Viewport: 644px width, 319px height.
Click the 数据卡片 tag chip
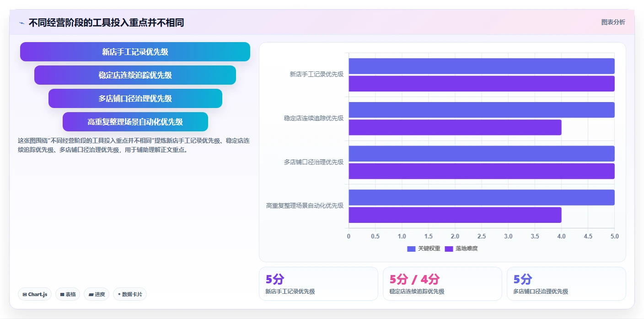(129, 294)
